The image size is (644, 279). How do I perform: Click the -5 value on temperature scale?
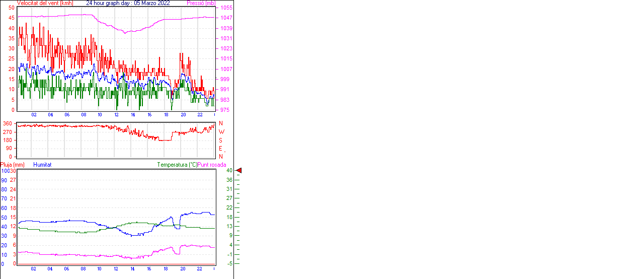coord(229,263)
